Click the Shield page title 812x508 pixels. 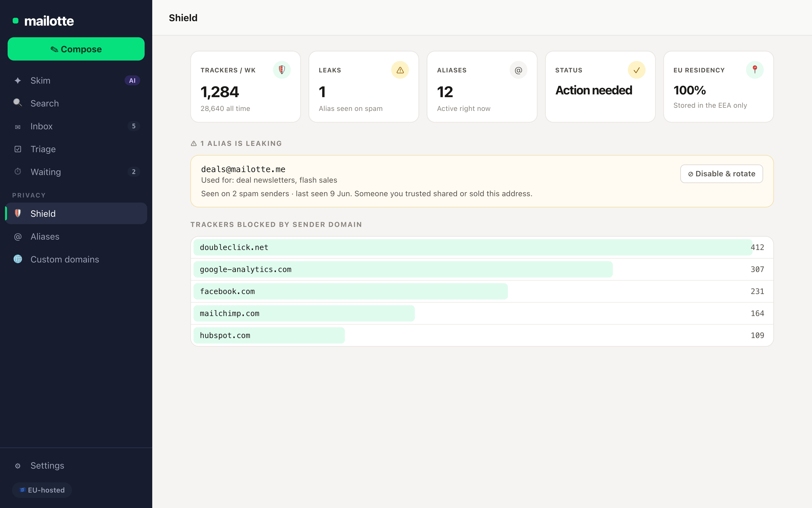pyautogui.click(x=183, y=18)
